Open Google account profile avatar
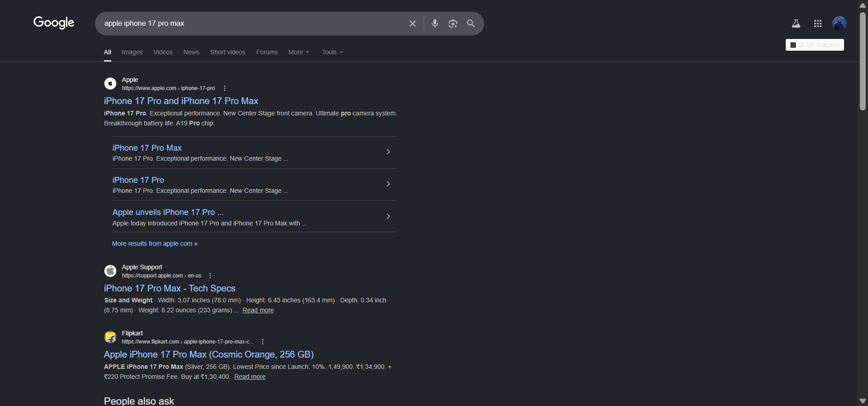 pos(839,24)
